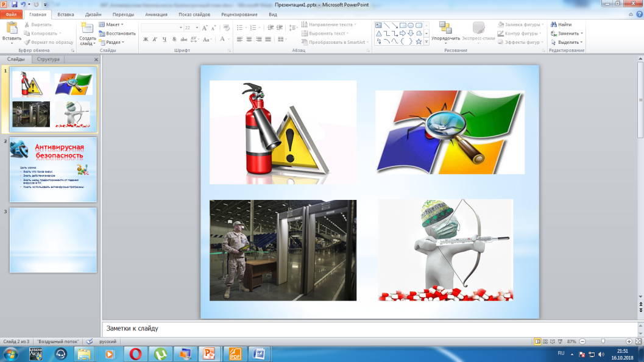Align text left

[240, 40]
